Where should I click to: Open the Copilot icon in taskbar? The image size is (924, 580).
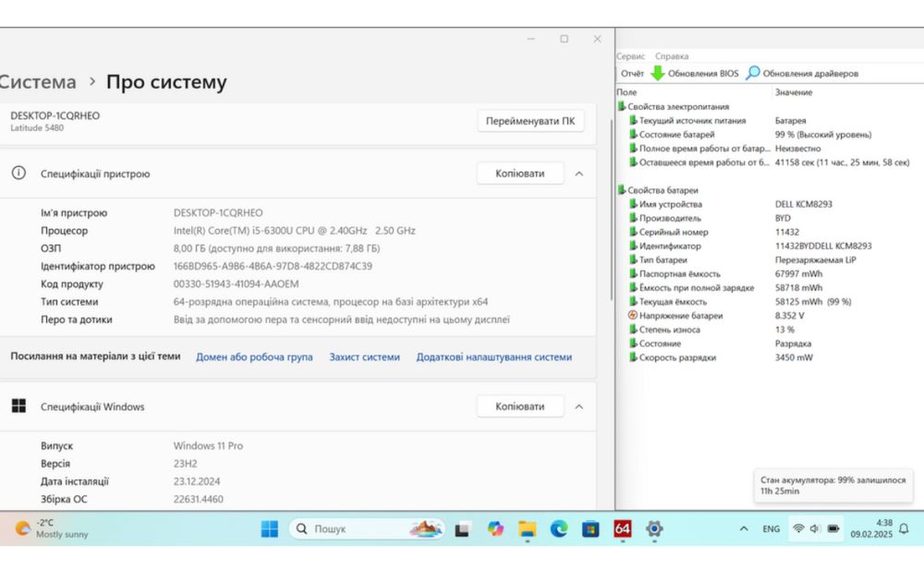[495, 529]
